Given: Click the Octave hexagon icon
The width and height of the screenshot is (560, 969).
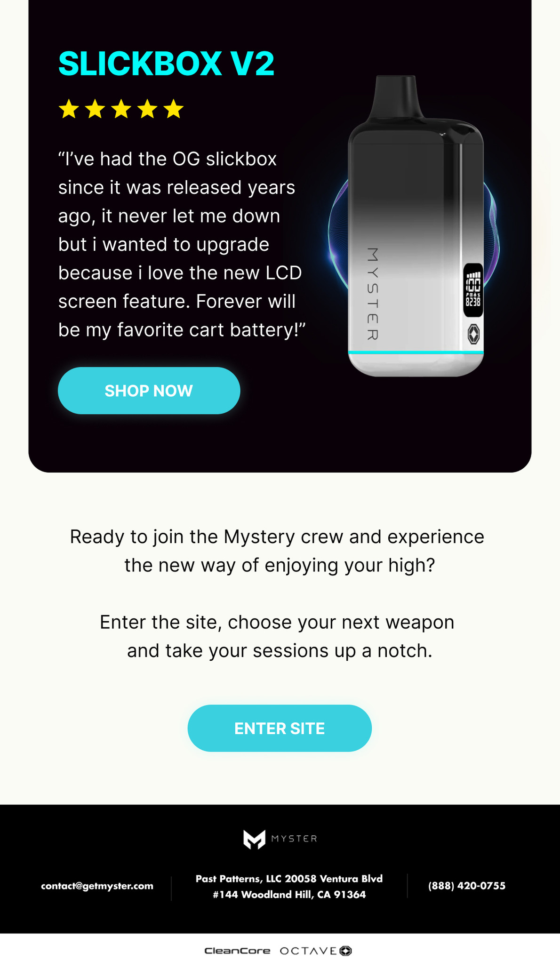Looking at the screenshot, I should point(346,951).
